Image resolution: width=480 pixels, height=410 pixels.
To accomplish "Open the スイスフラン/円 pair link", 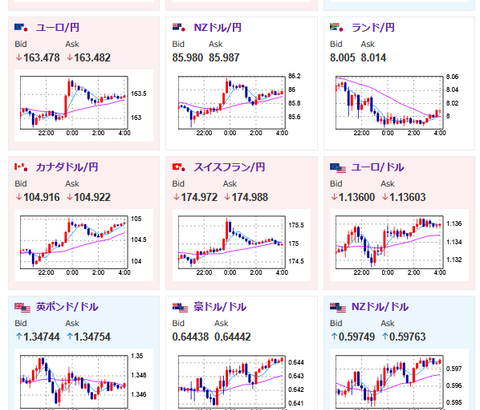I will tap(229, 167).
